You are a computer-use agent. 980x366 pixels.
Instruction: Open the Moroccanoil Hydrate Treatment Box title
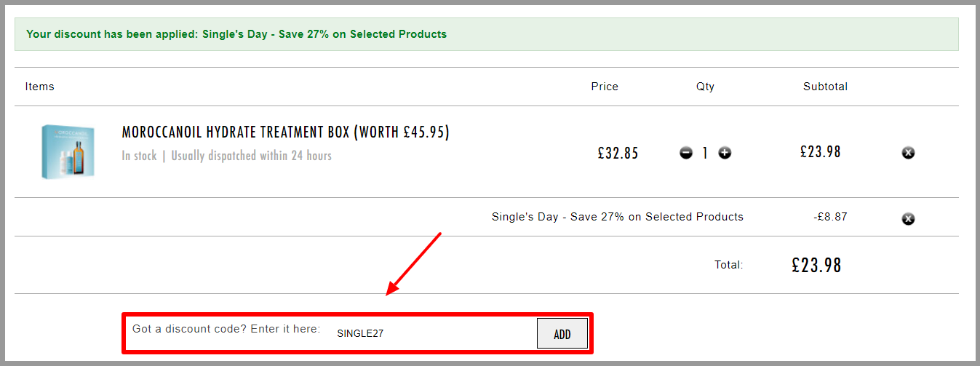click(285, 132)
